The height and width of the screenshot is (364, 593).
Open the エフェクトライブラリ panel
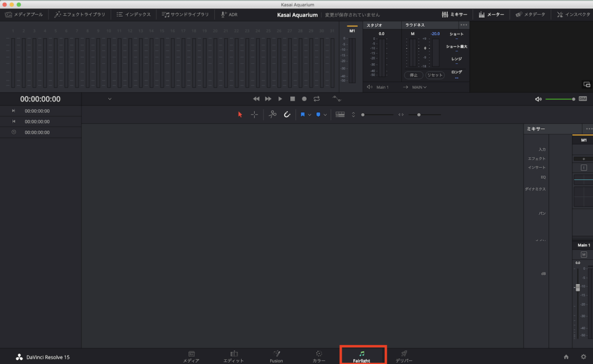click(80, 14)
